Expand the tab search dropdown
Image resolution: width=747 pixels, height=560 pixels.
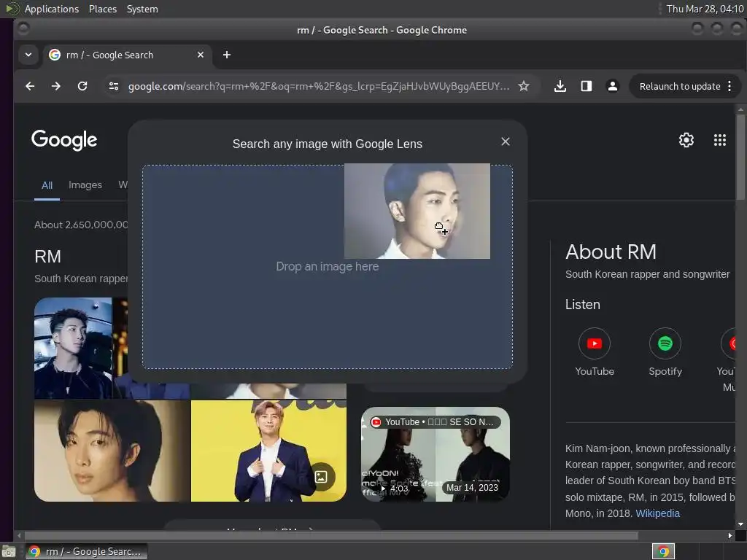[x=28, y=55]
